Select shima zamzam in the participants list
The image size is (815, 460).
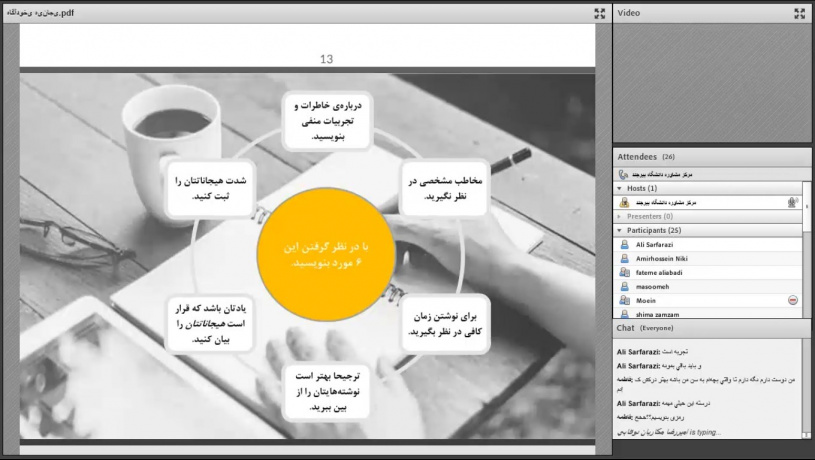coord(708,313)
